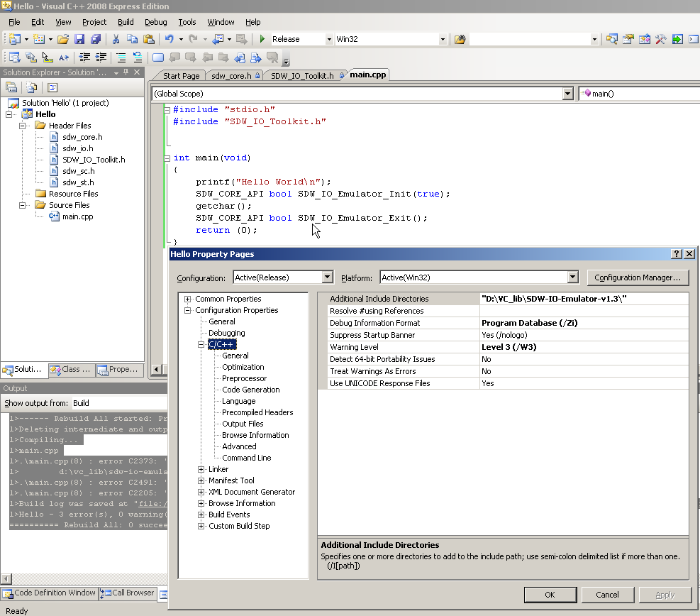The image size is (700, 616).
Task: Uncomment the selected lines icon
Action: point(138,57)
